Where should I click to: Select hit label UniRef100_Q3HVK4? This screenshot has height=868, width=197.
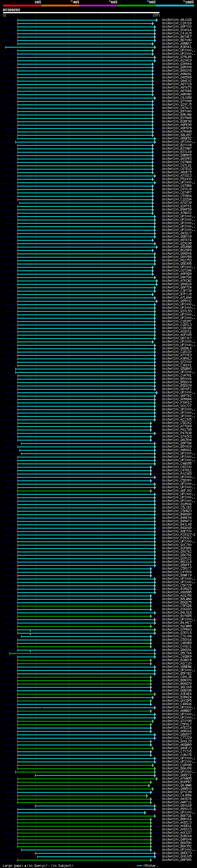(x=177, y=64)
